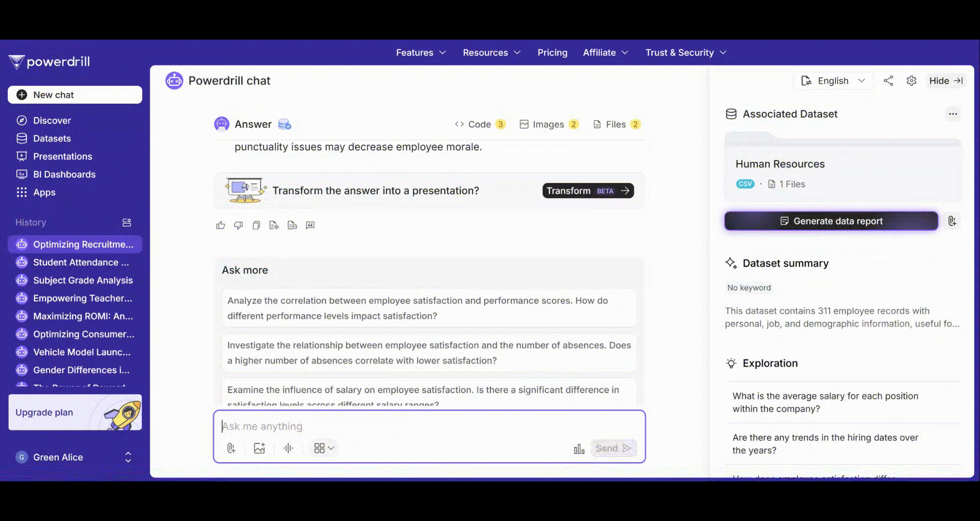
Task: Open the Subject Grade Analysis history chat
Action: (75, 280)
